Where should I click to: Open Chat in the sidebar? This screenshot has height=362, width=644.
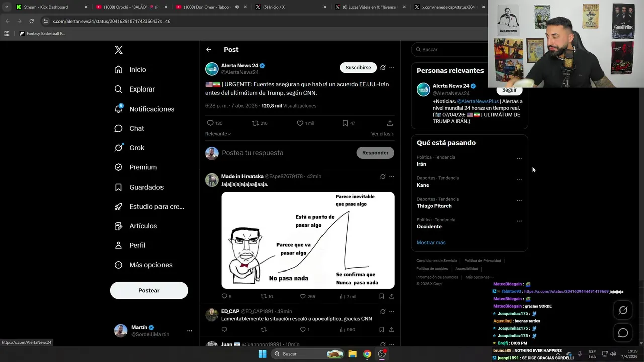pyautogui.click(x=129, y=128)
